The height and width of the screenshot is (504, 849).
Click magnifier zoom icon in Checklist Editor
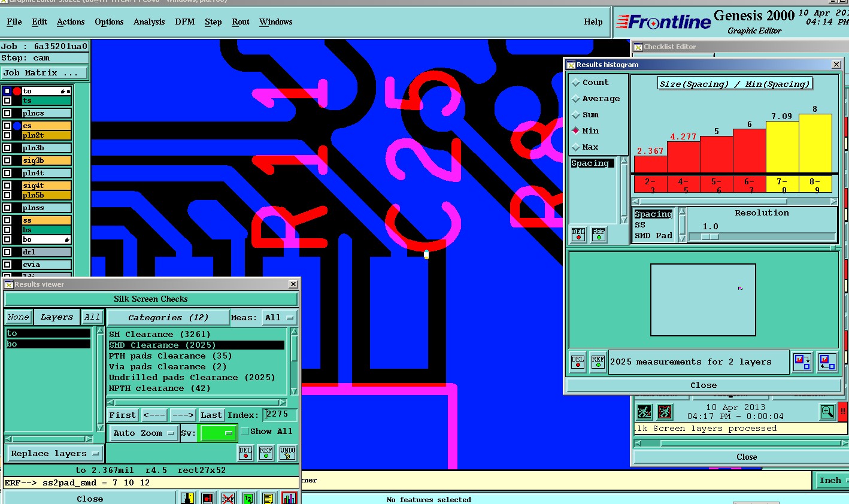[x=827, y=412]
